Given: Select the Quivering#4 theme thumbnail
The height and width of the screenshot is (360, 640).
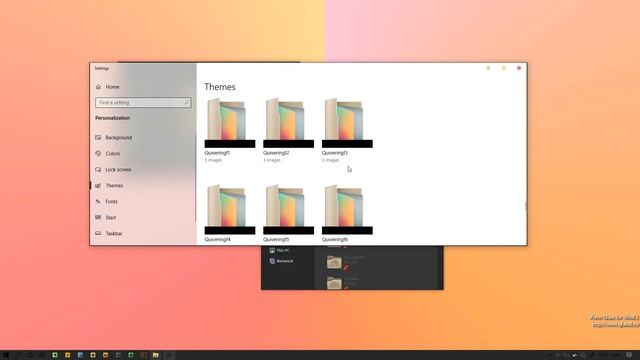Looking at the screenshot, I should 230,209.
